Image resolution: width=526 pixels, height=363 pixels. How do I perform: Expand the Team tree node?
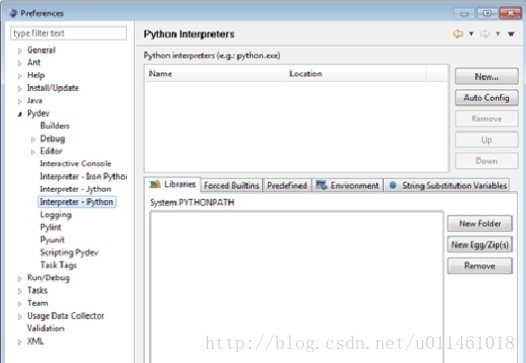[x=20, y=304]
